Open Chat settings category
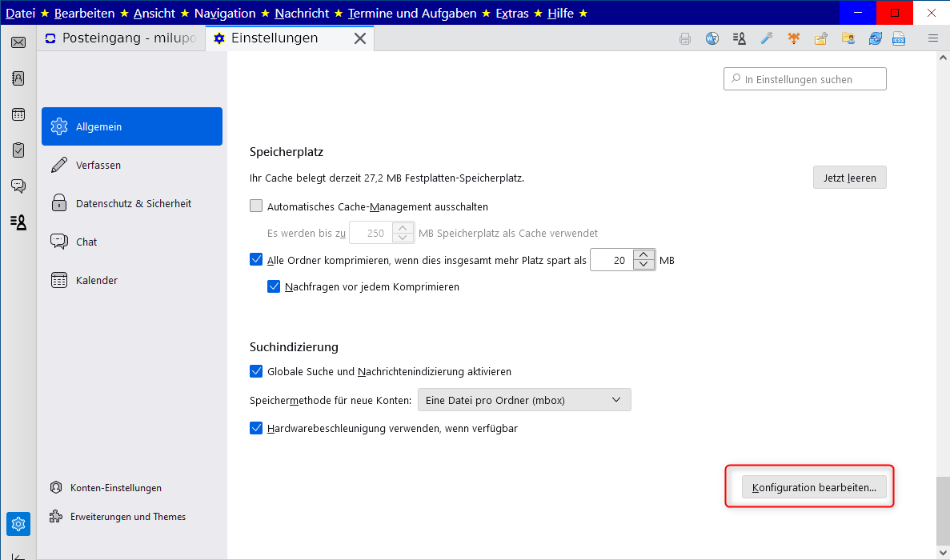The width and height of the screenshot is (950, 560). click(x=132, y=242)
